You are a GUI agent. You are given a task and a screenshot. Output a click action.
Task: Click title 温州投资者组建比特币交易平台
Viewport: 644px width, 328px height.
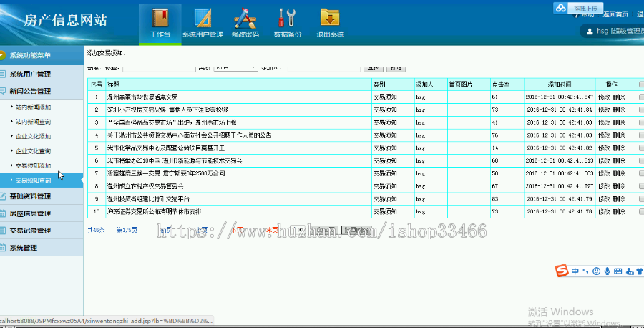click(148, 199)
